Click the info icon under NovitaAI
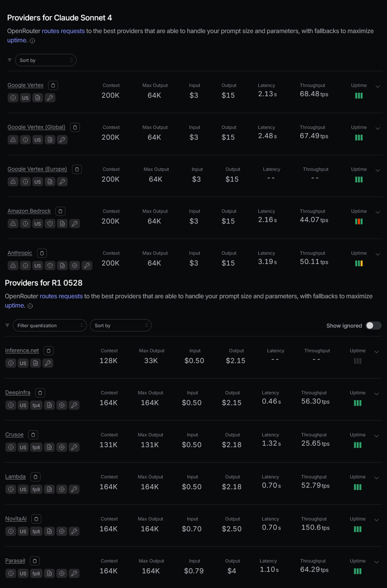387x588 pixels. 11,531
